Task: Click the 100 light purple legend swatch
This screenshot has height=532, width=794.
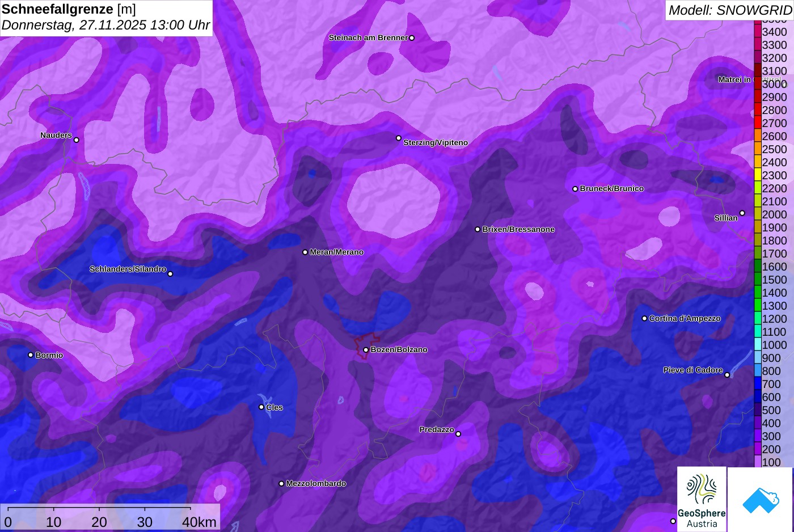Action: (758, 462)
